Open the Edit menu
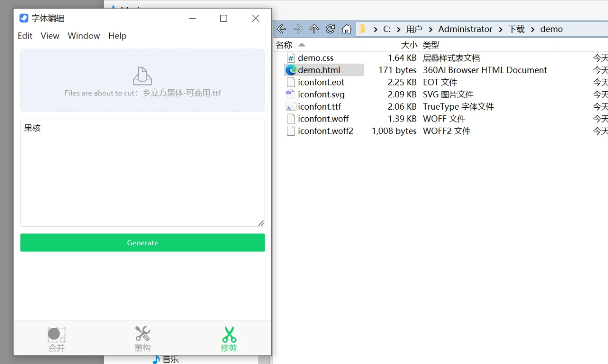The image size is (608, 364). (x=25, y=36)
